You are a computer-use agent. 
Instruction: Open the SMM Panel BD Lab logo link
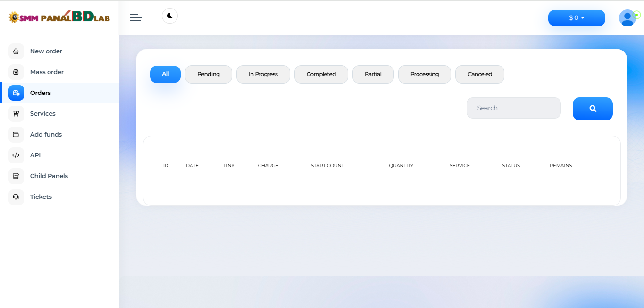pos(59,17)
